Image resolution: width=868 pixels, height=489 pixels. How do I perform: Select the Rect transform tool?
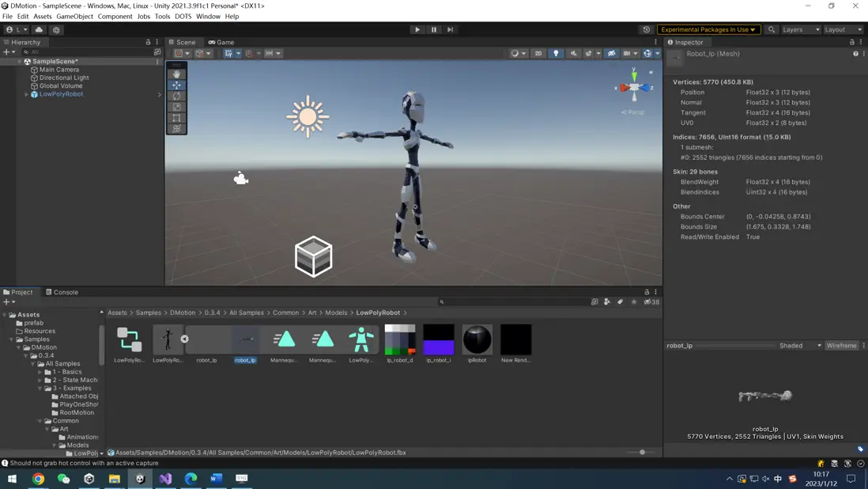(x=176, y=118)
